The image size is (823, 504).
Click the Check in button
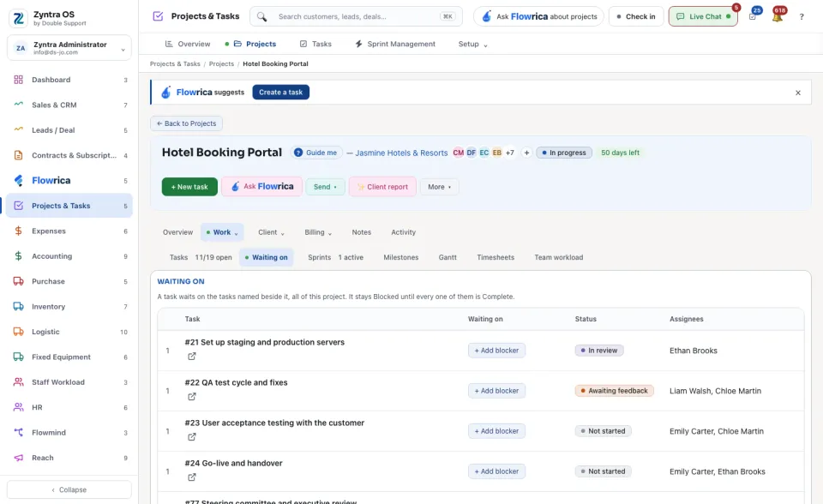pyautogui.click(x=636, y=16)
